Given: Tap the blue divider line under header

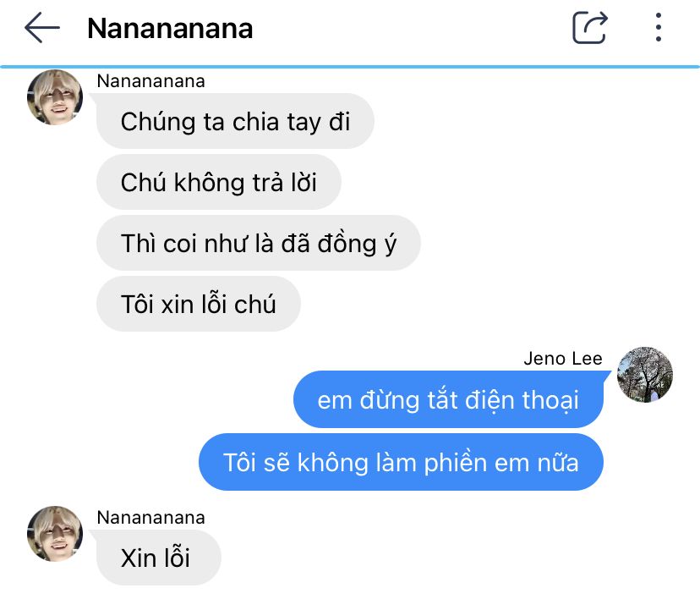Looking at the screenshot, I should (x=350, y=67).
